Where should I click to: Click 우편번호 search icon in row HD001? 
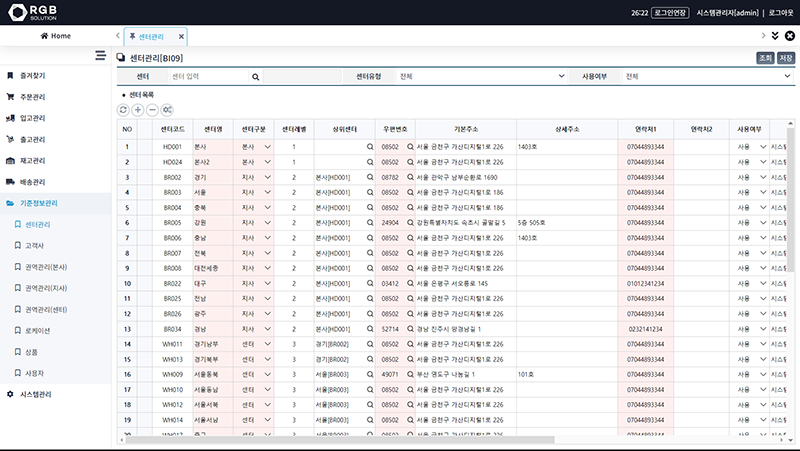point(410,147)
